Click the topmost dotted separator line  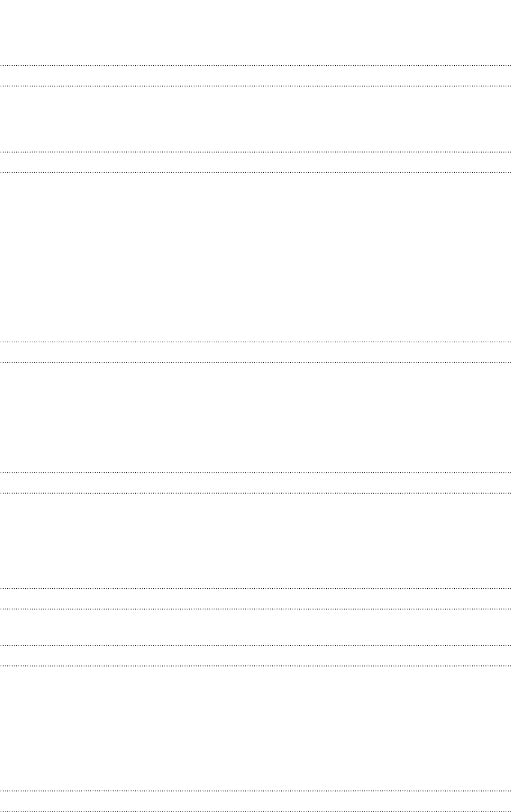255,65
